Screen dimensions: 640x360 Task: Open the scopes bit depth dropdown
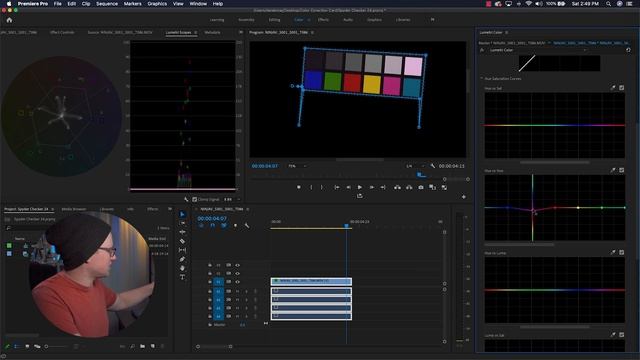(231, 199)
